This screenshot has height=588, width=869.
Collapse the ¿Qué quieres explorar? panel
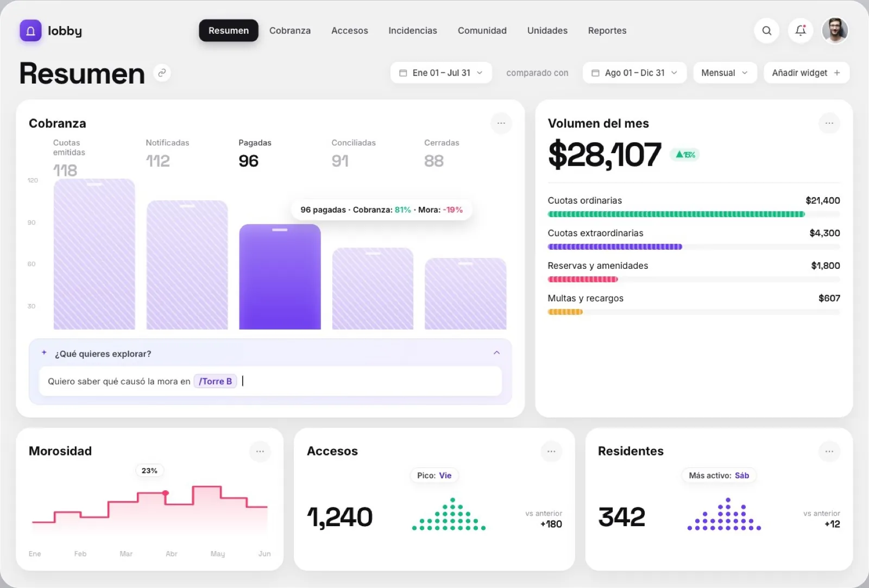click(x=496, y=353)
